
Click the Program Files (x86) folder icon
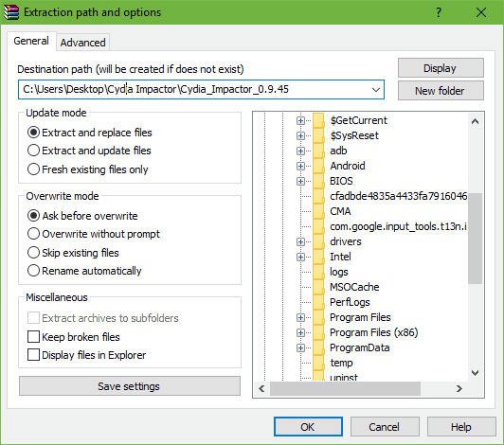(318, 332)
